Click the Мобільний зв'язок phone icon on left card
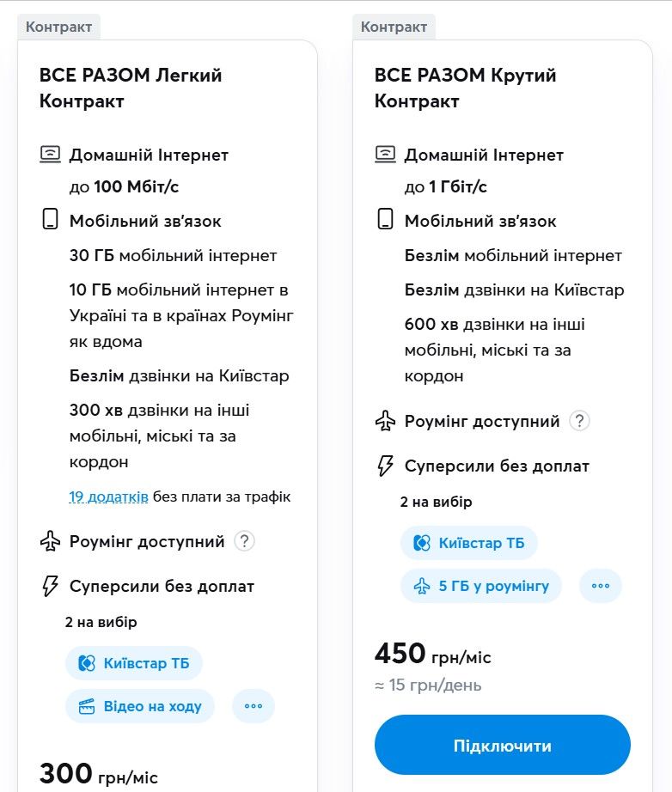Image resolution: width=672 pixels, height=792 pixels. pyautogui.click(x=50, y=221)
